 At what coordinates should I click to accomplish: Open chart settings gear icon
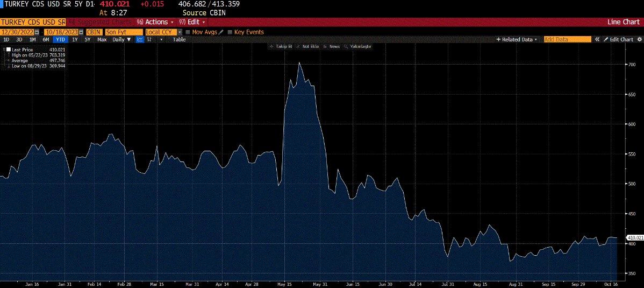[x=639, y=39]
